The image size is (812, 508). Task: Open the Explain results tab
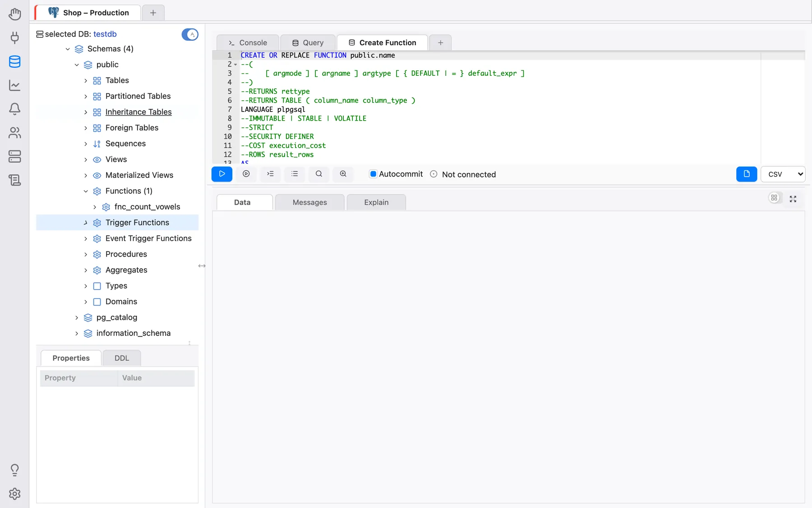coord(376,202)
